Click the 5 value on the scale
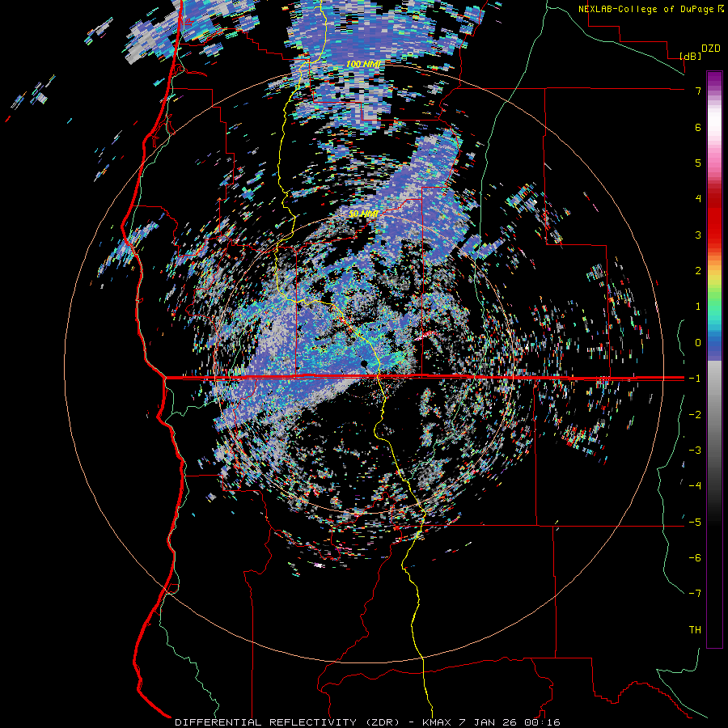This screenshot has width=728, height=728. (x=698, y=163)
